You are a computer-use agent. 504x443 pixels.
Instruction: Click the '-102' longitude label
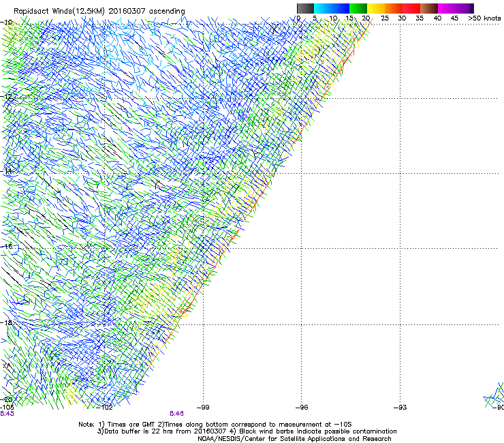104,408
